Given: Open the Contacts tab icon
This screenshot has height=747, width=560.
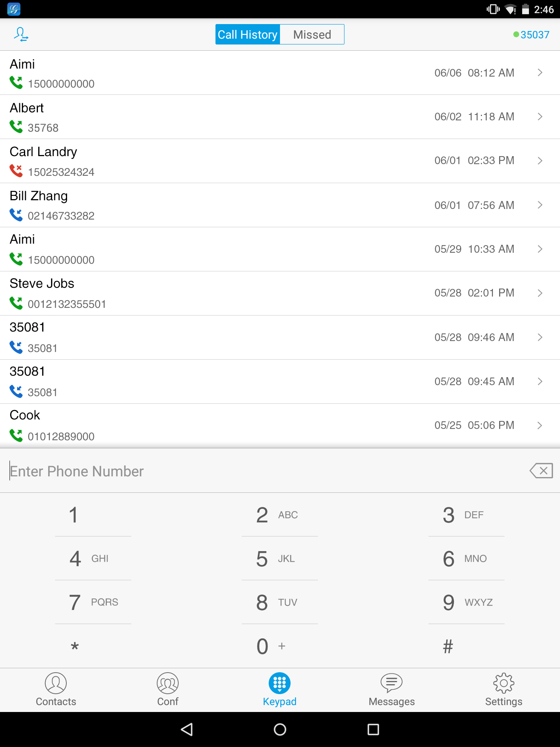Looking at the screenshot, I should point(56,683).
